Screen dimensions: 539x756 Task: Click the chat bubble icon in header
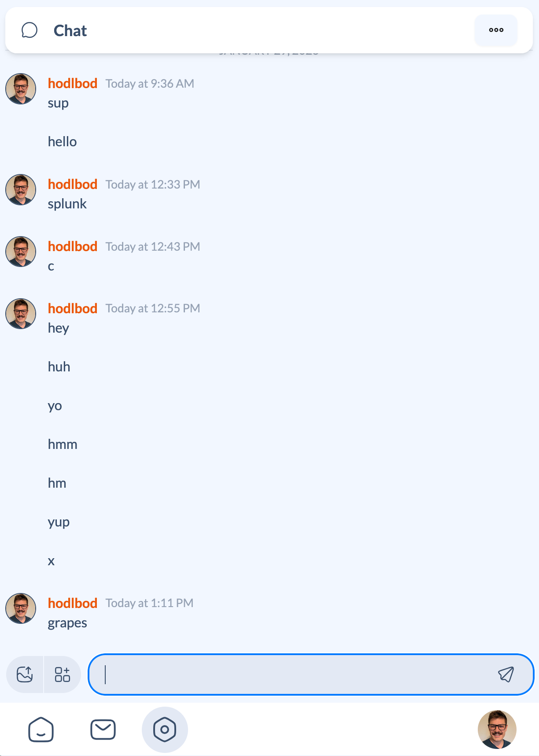click(x=30, y=30)
